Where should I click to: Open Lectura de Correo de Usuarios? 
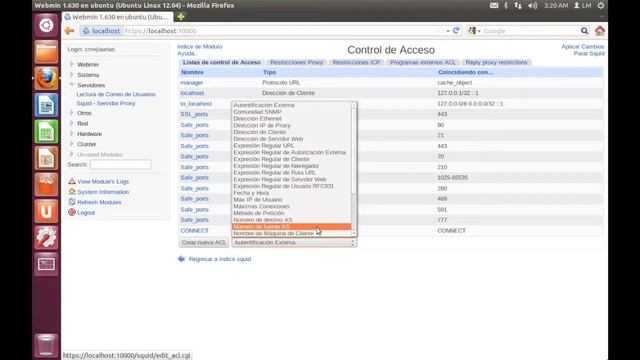tap(116, 94)
